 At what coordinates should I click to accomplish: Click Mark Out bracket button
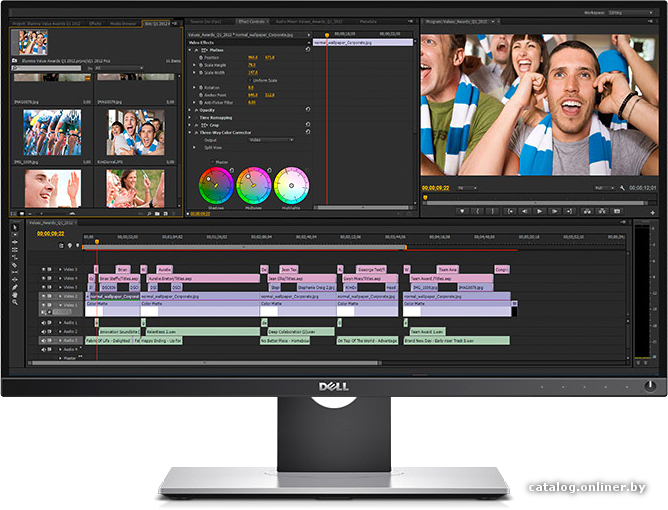(493, 211)
